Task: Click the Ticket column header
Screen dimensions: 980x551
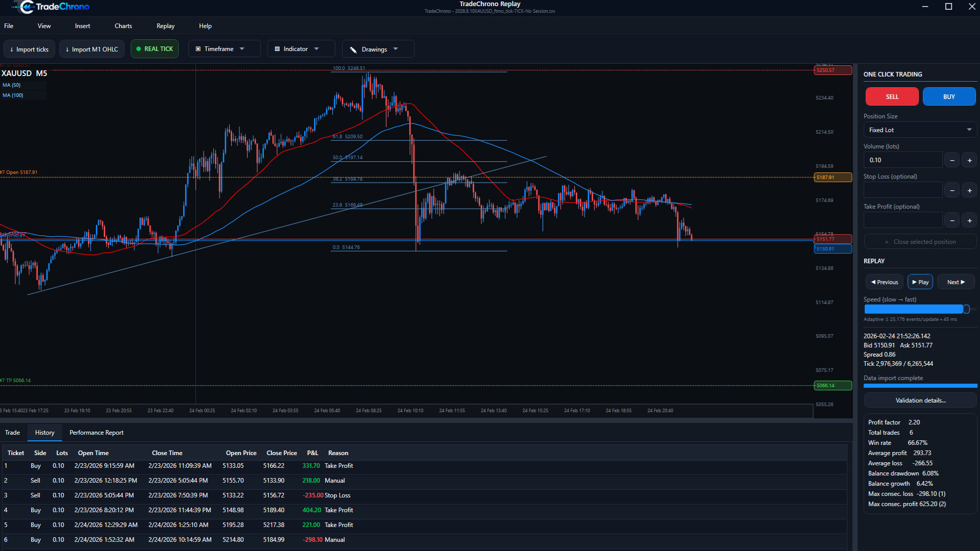Action: pos(16,453)
